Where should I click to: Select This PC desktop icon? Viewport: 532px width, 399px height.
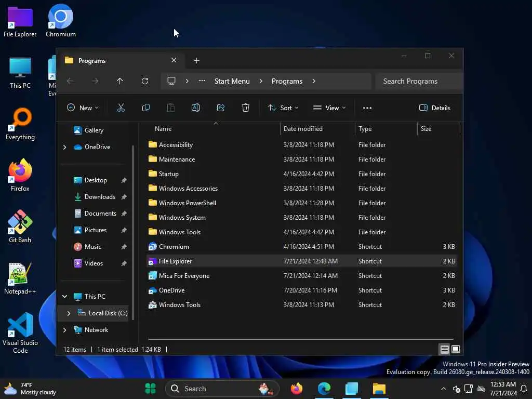[20, 73]
